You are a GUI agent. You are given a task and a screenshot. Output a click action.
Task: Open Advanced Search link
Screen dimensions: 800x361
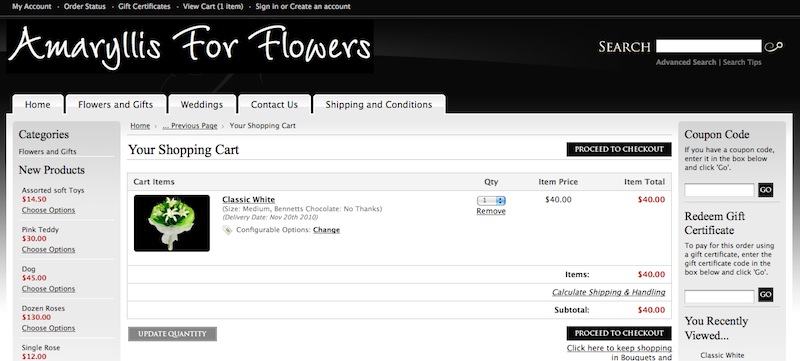(x=686, y=62)
